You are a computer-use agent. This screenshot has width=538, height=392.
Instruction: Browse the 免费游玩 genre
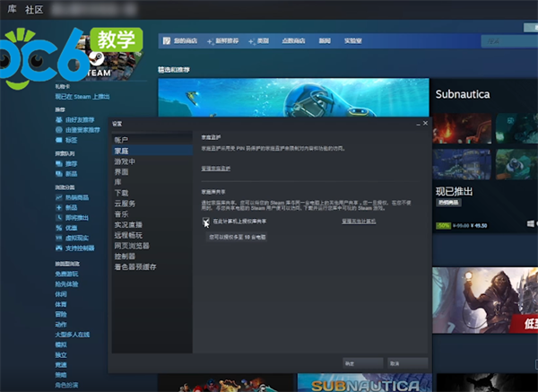click(66, 274)
